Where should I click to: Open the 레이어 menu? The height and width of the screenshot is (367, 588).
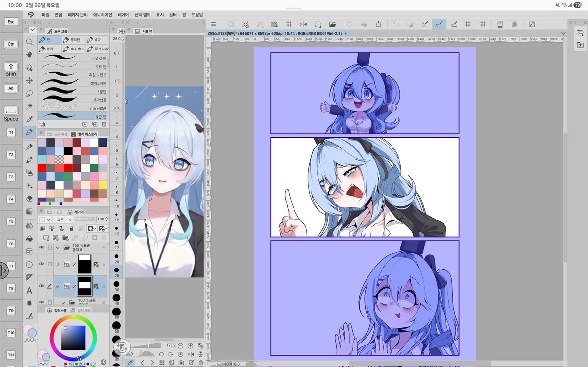point(123,15)
